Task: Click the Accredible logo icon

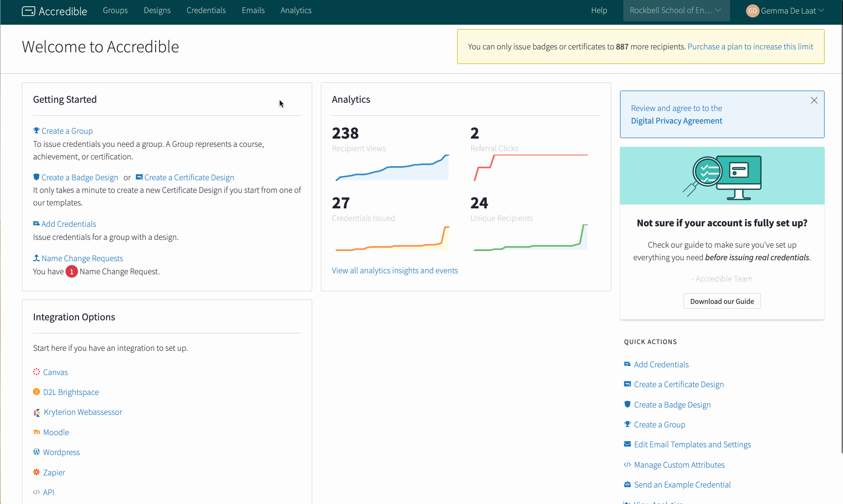Action: click(29, 11)
